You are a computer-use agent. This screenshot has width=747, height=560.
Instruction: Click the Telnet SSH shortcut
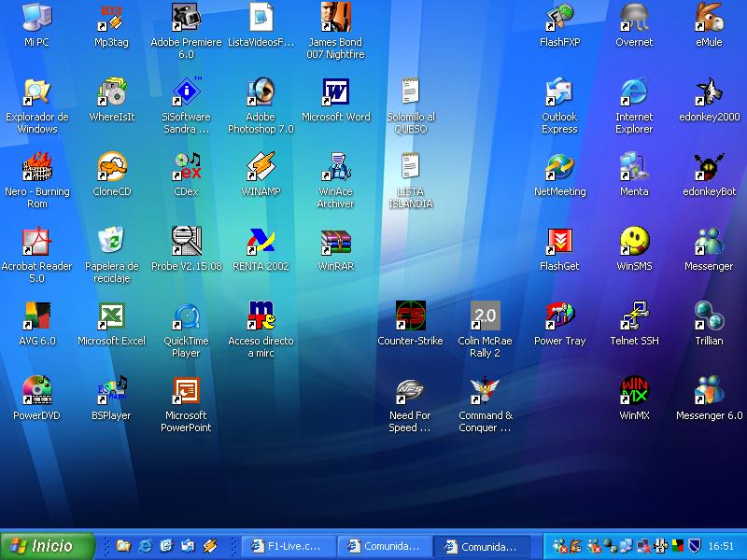click(x=634, y=316)
